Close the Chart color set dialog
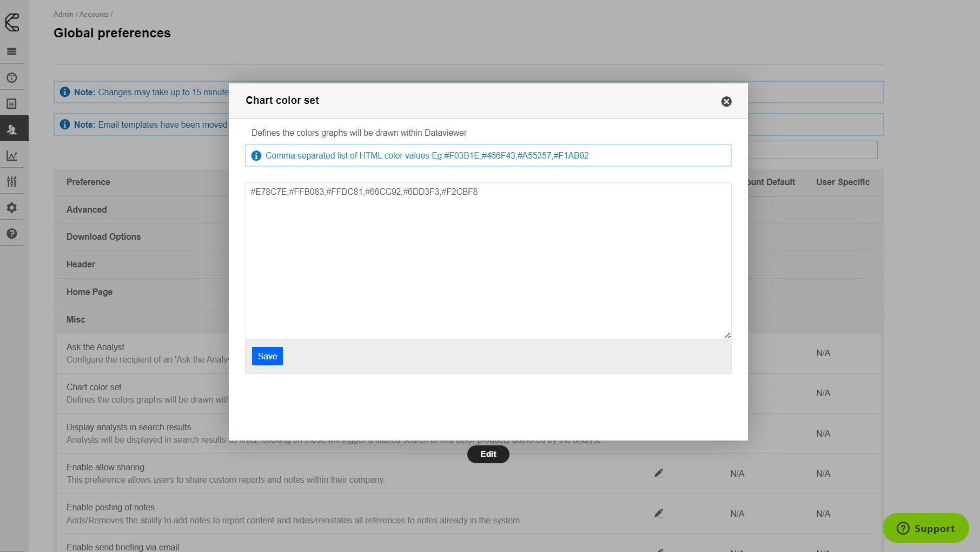The image size is (980, 552). click(726, 102)
